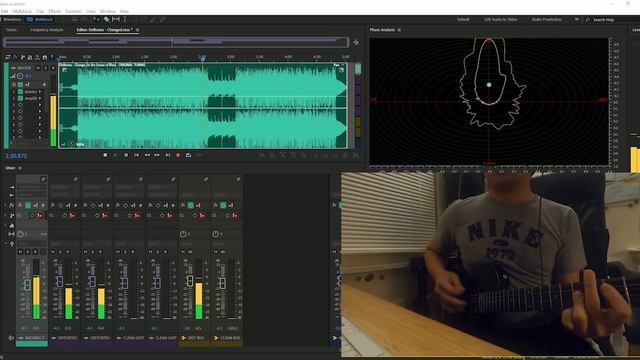Screen dimensions: 640x360
Task: Open the Window menu
Action: 108,11
